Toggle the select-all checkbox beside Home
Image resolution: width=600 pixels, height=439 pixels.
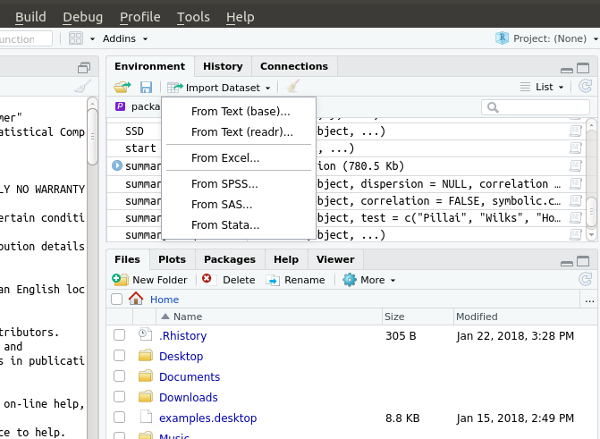117,299
